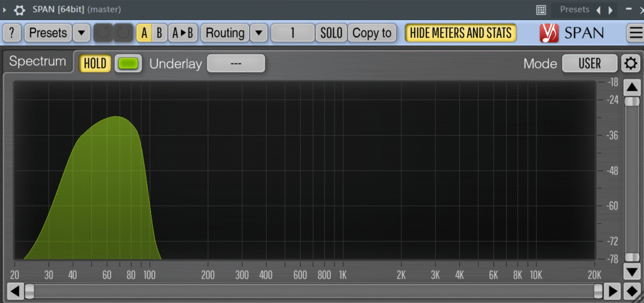The width and height of the screenshot is (644, 303).
Task: Expand the Routing dropdown arrow
Action: (258, 33)
